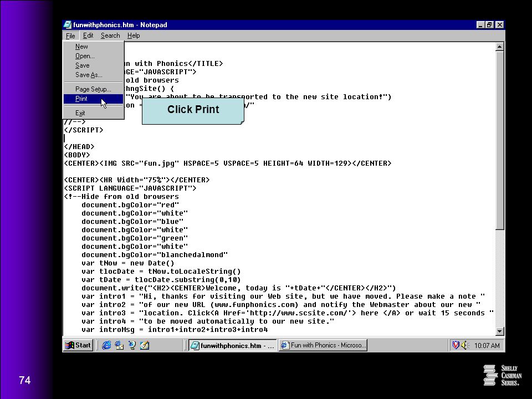The height and width of the screenshot is (399, 532).
Task: Click the line document.bgColor="blanchedalmond"
Action: [x=155, y=255]
